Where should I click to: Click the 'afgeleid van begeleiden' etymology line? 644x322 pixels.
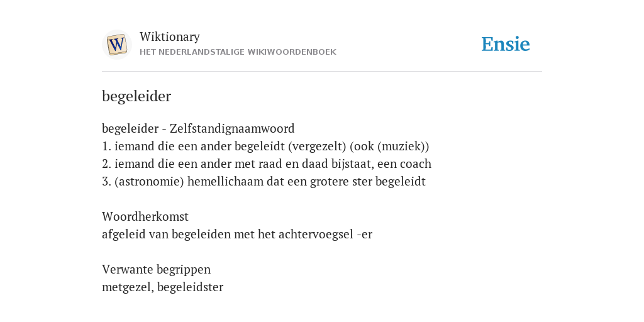(x=237, y=234)
